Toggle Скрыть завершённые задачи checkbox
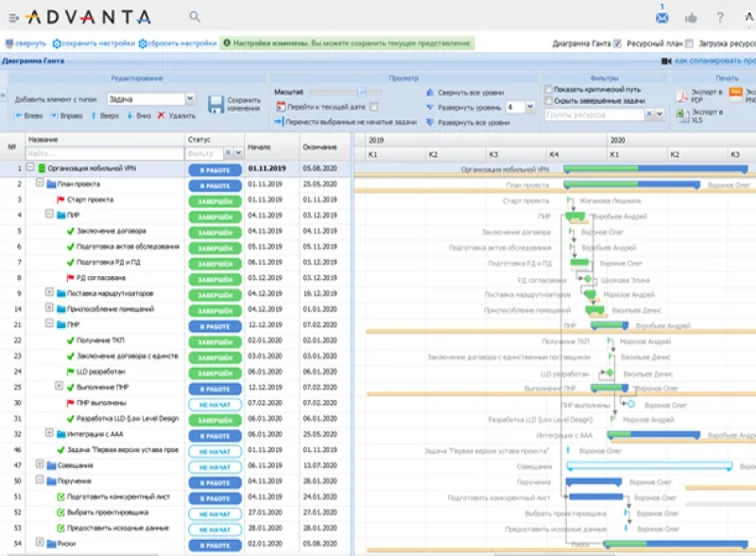Viewport: 756px width, 556px height. point(549,100)
